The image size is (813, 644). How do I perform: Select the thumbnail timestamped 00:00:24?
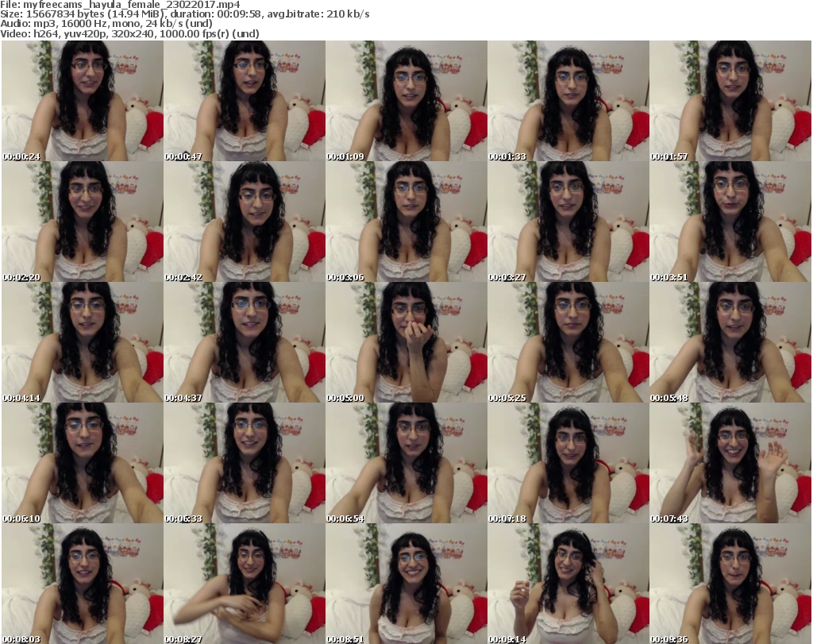pyautogui.click(x=83, y=101)
